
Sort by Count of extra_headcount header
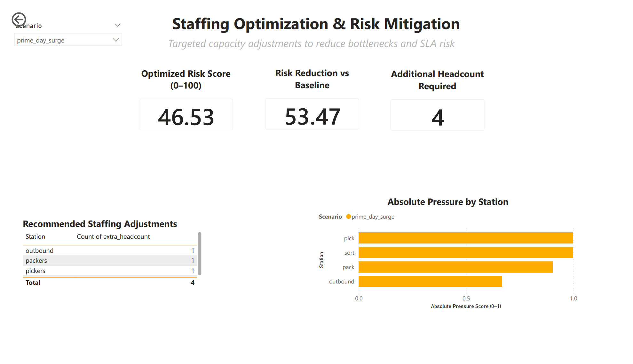click(113, 236)
